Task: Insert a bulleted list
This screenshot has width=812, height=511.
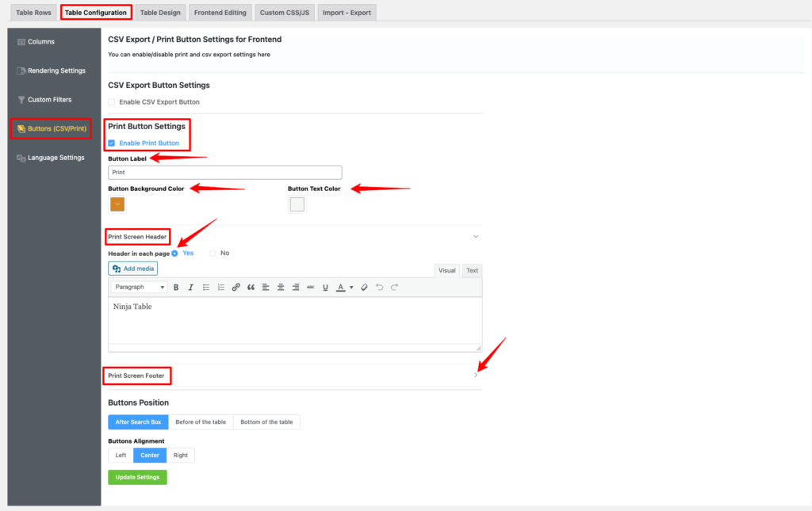Action: [206, 287]
